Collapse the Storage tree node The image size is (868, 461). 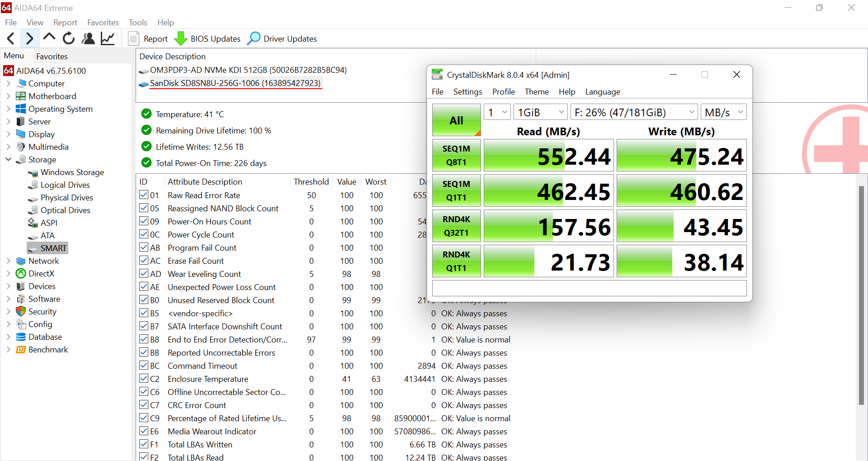(8, 160)
